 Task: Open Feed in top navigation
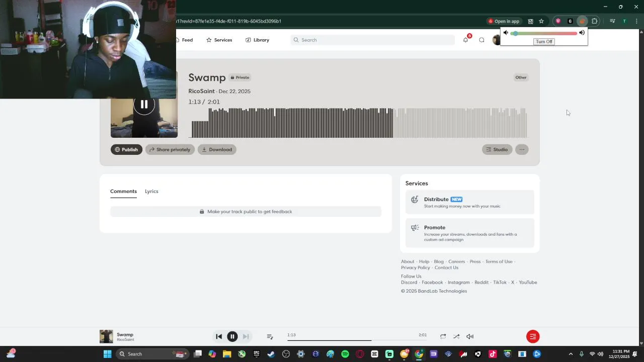pyautogui.click(x=185, y=40)
